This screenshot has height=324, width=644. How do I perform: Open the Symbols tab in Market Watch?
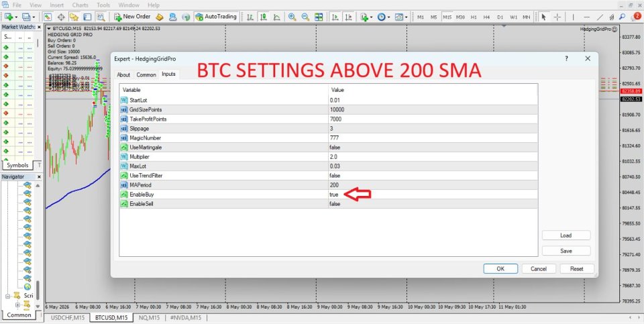click(17, 164)
